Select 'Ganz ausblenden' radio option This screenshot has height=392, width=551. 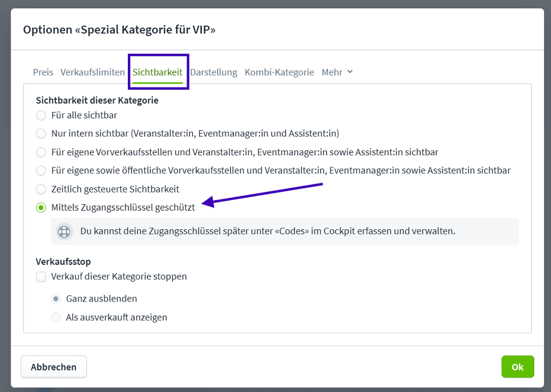click(x=56, y=299)
